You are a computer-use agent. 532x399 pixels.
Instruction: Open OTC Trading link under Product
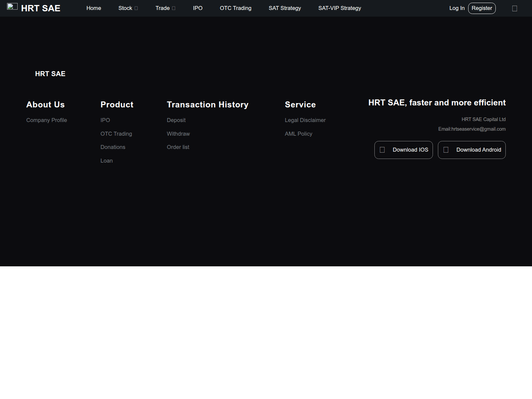click(116, 134)
